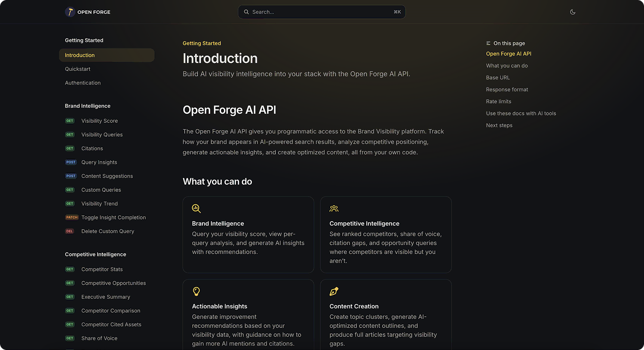Click POST badge beside Content Suggestions
The image size is (644, 350).
point(71,176)
